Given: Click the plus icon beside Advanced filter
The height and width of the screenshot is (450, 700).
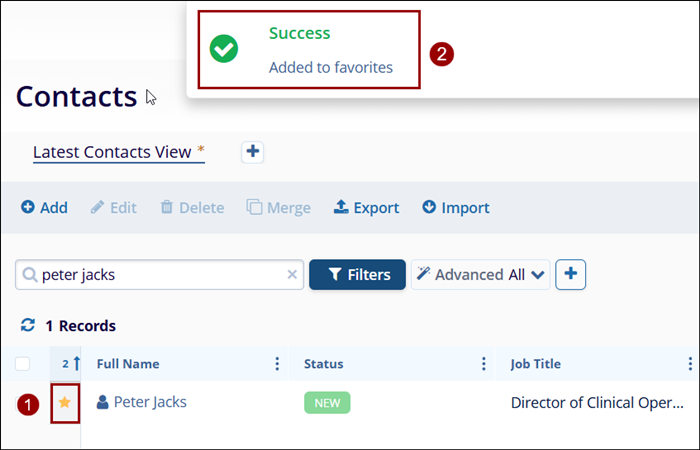Looking at the screenshot, I should coord(570,275).
